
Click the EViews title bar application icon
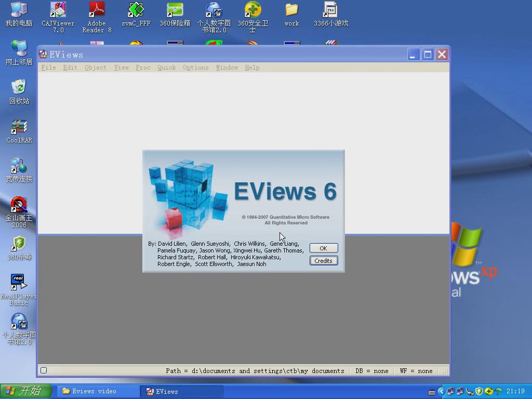[x=43, y=54]
